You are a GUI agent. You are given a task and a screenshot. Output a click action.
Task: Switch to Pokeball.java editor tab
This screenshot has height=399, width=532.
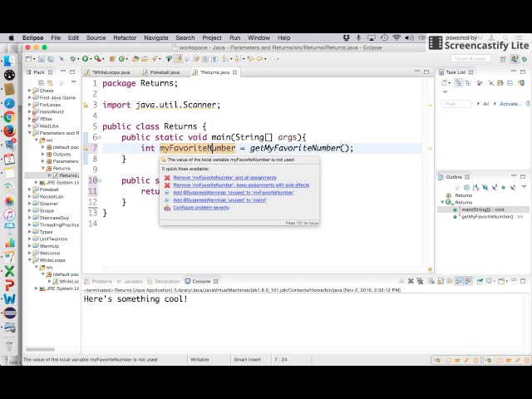[165, 72]
